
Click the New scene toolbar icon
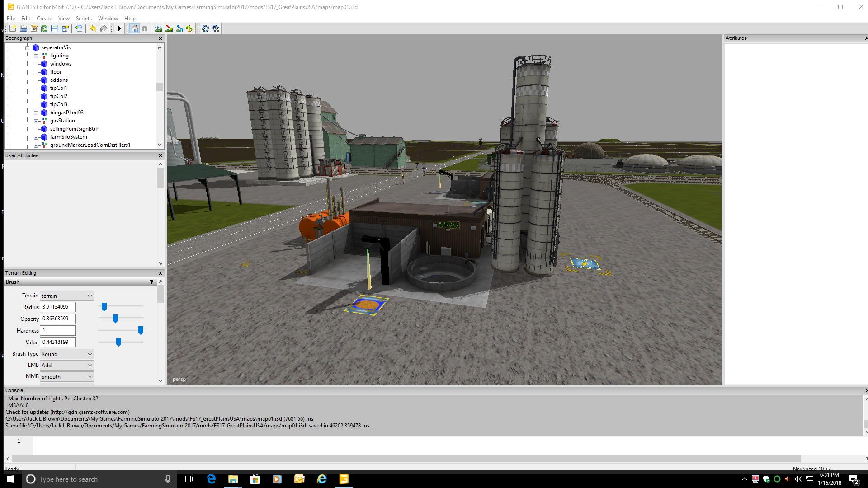tap(13, 28)
